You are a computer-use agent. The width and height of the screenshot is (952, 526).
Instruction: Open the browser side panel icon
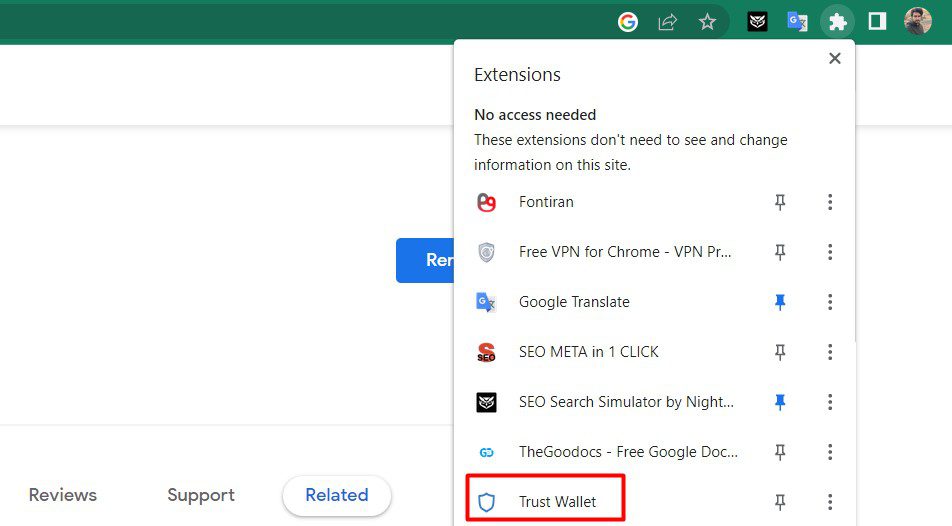(x=877, y=21)
